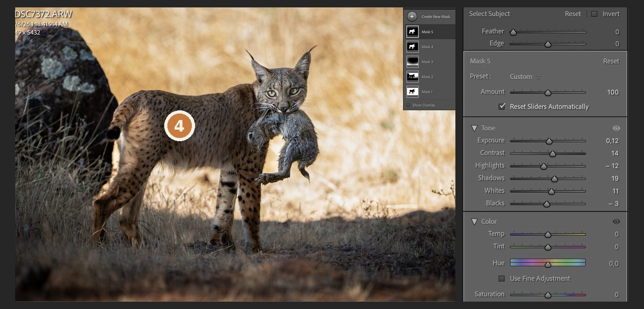Click the Saturation value 0

[x=617, y=294]
